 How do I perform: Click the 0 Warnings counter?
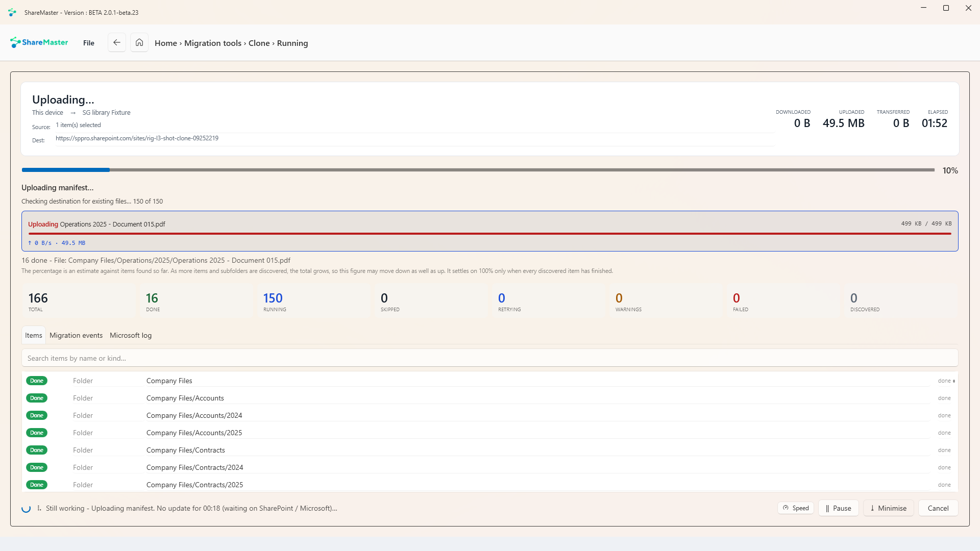(665, 302)
